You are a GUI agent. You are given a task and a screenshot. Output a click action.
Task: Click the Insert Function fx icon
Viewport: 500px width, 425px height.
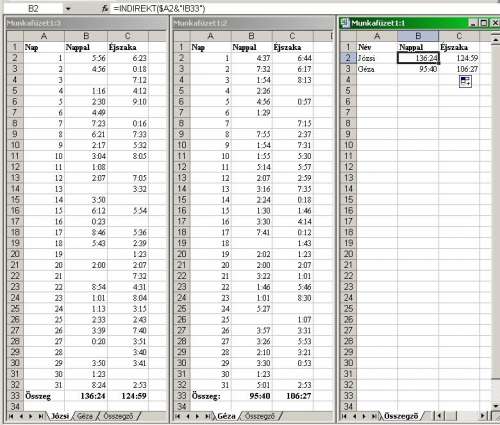pos(105,9)
